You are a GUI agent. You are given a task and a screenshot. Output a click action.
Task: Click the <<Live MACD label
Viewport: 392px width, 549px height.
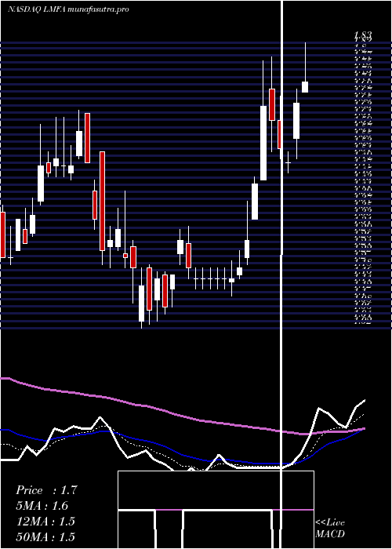[330, 529]
